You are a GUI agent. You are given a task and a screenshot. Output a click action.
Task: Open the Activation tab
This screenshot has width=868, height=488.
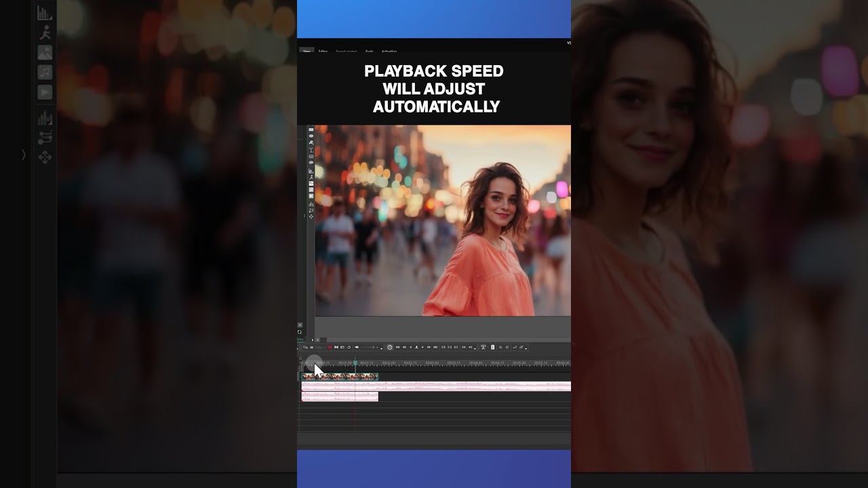389,51
